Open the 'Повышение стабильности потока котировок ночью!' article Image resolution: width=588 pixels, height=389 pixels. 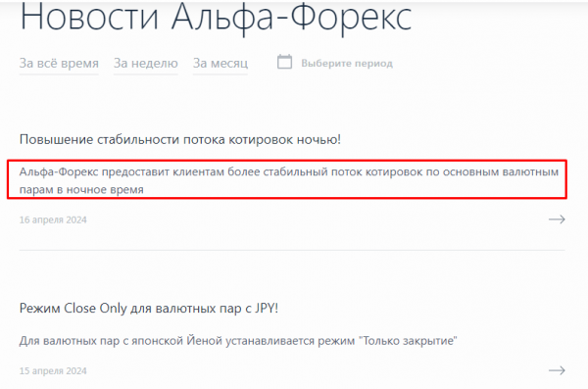[x=180, y=139]
